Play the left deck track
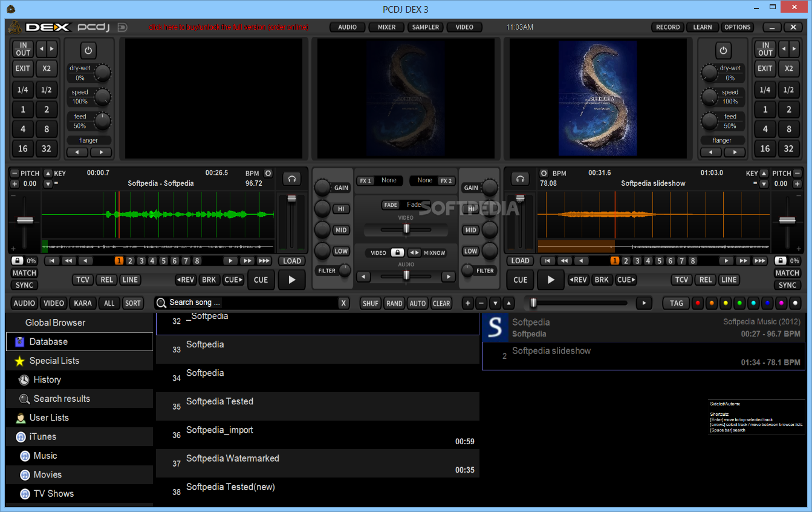Screen dimensions: 812x512 [291, 280]
